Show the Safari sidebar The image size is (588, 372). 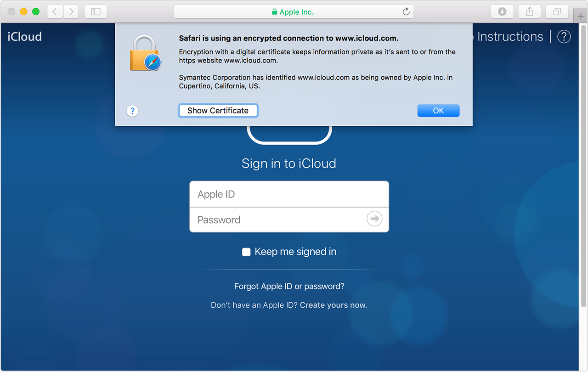(96, 11)
